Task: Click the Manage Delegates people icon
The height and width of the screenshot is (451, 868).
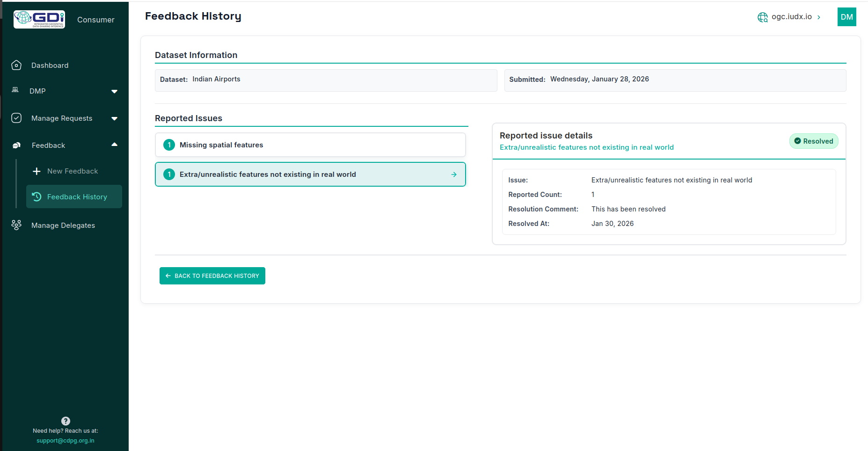Action: point(16,225)
